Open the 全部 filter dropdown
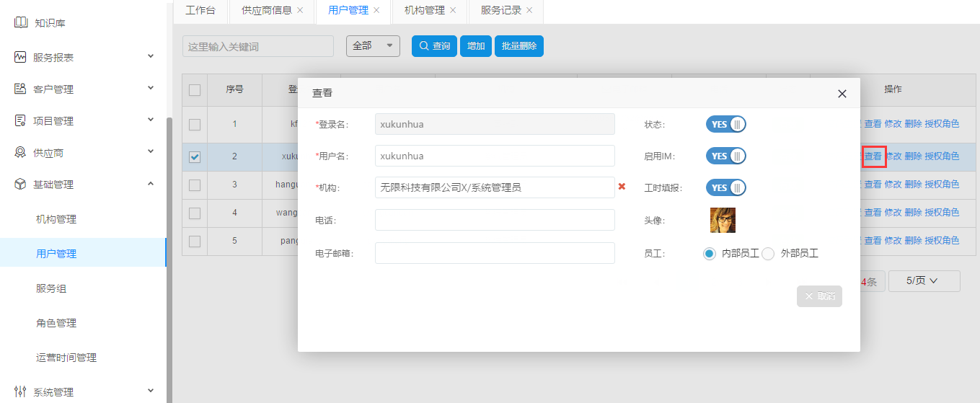 [x=373, y=45]
